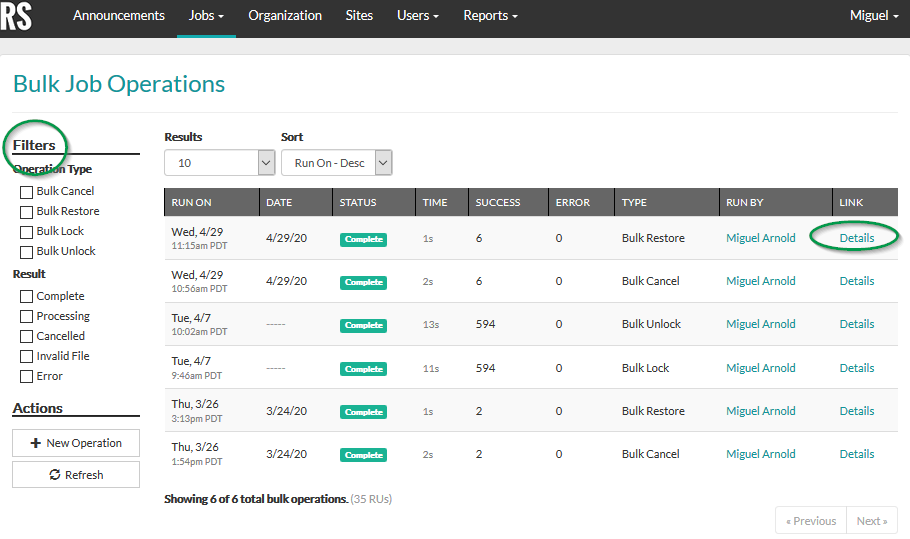Click the 594 success count for Bulk Lock
The width and height of the screenshot is (910, 539).
485,368
